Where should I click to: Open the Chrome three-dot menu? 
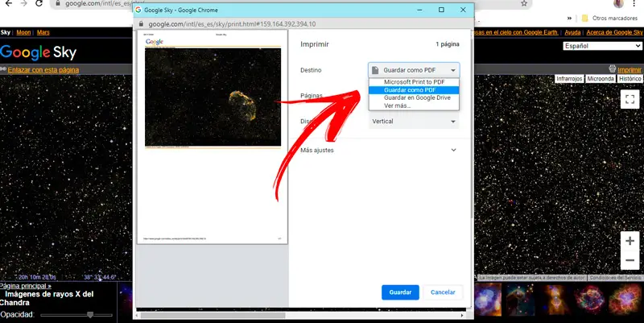pyautogui.click(x=635, y=3)
